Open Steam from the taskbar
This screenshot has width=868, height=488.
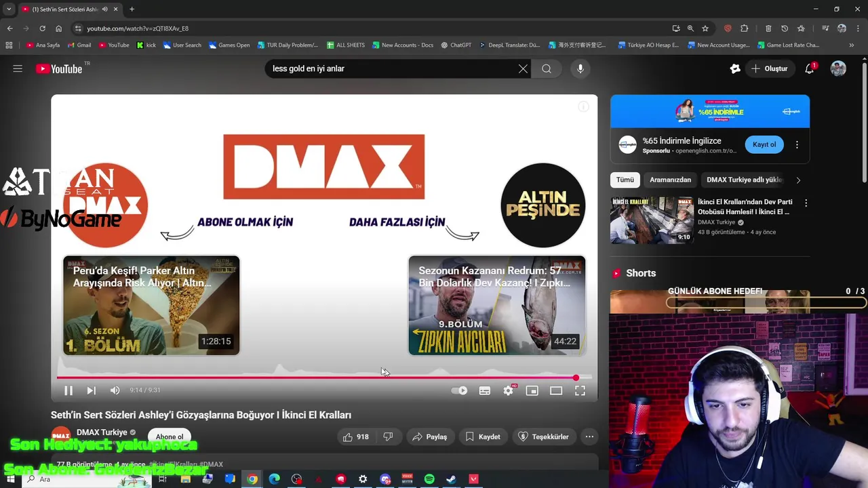click(x=451, y=479)
